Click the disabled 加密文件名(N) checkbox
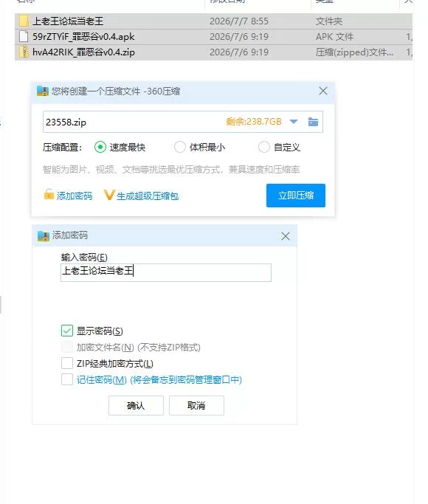Viewport: 428px width, 504px height. tap(67, 347)
